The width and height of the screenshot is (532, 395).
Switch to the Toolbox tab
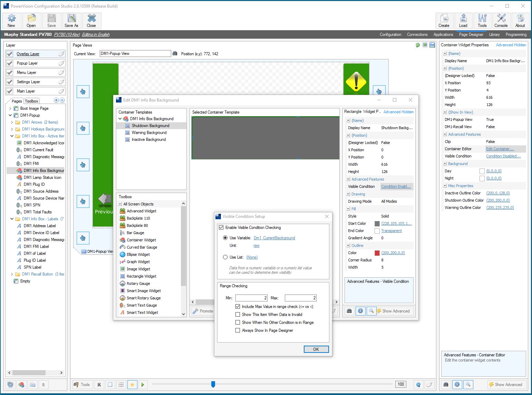(31, 101)
